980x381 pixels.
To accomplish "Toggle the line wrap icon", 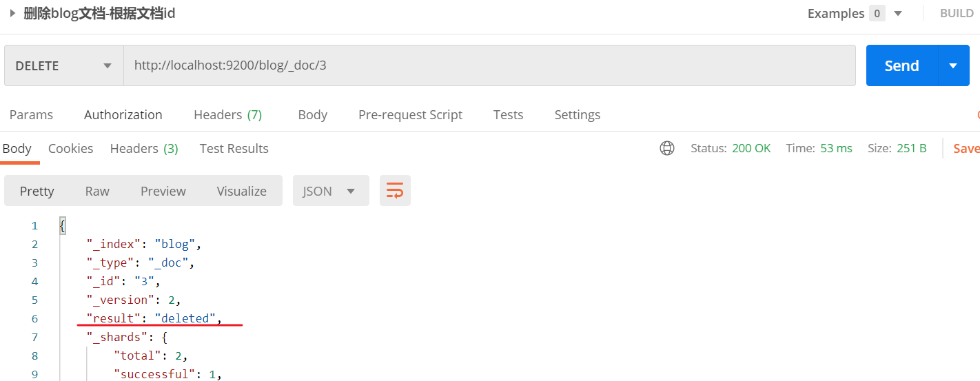I will [x=395, y=191].
